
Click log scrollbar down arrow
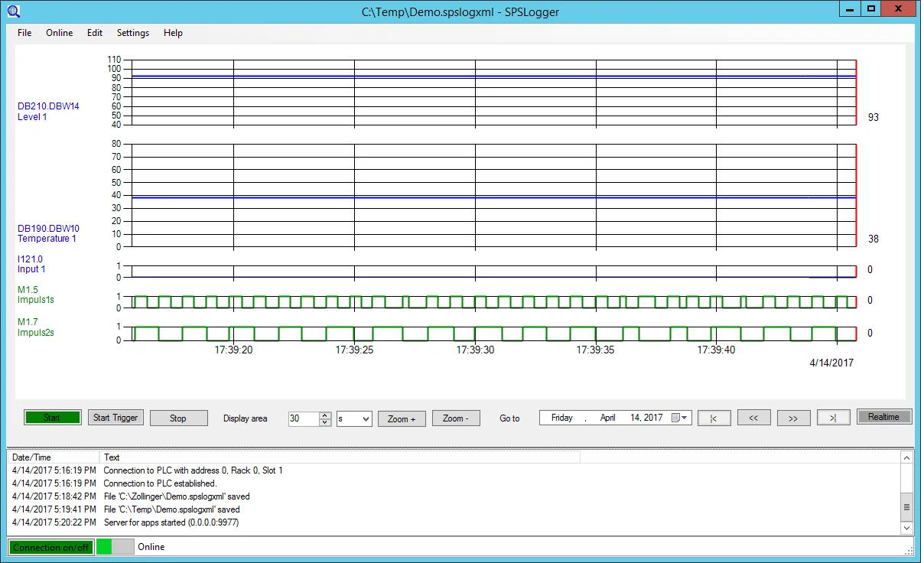point(906,528)
